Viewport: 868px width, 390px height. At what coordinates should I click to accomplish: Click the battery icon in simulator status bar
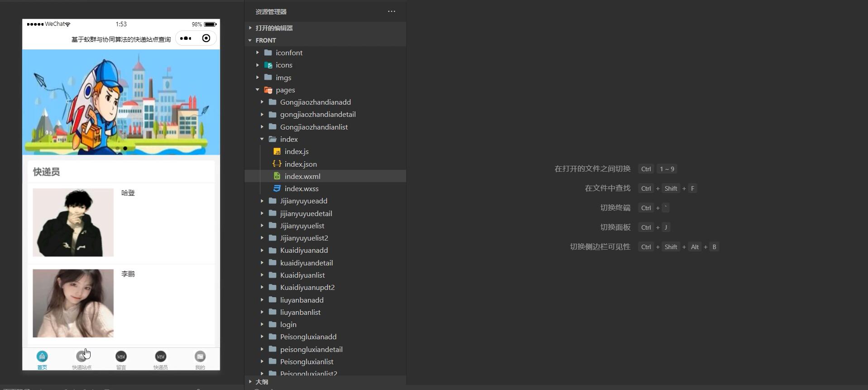[x=210, y=24]
